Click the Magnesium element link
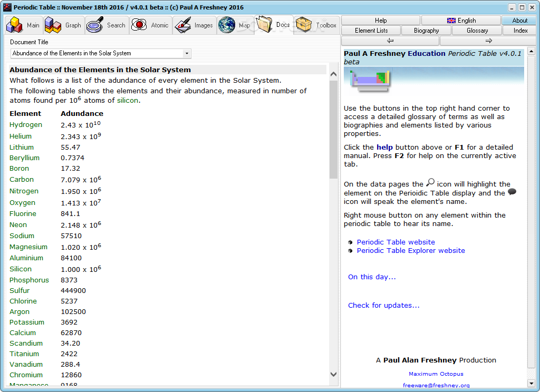Image resolution: width=540 pixels, height=392 pixels. coord(28,247)
